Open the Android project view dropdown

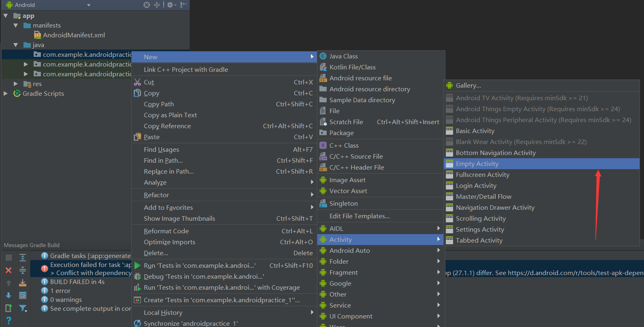coord(89,5)
